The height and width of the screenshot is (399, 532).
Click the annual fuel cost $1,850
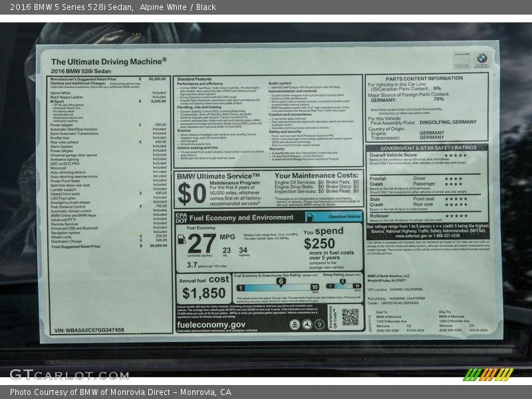pyautogui.click(x=203, y=293)
